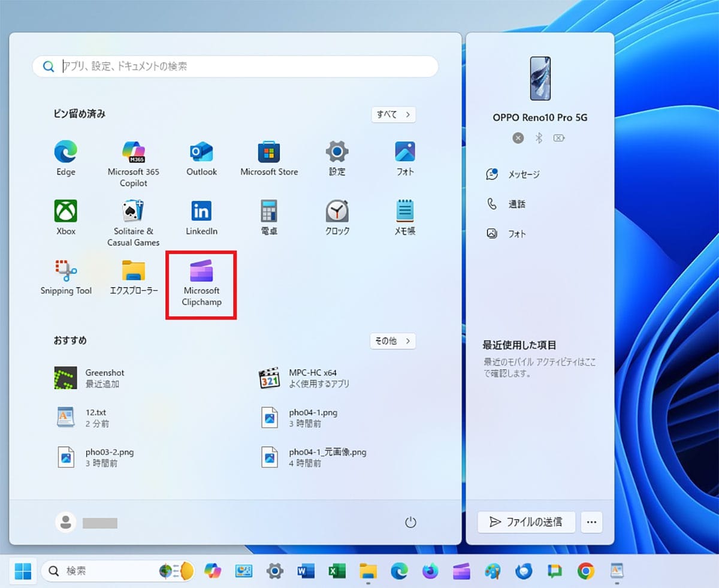Image resolution: width=719 pixels, height=588 pixels.
Task: Open Microsoft Store pinned app
Action: tap(269, 159)
